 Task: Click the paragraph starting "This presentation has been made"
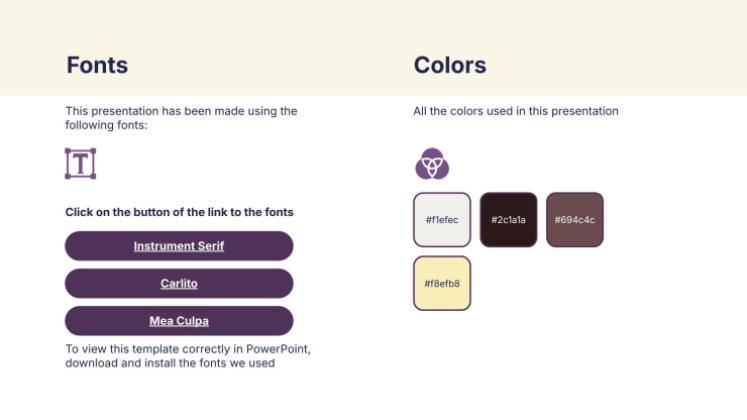[181, 111]
